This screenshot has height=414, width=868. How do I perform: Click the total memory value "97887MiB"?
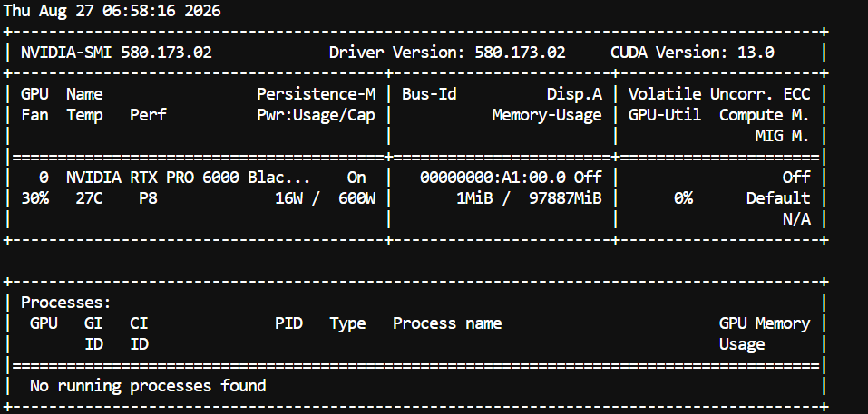[x=565, y=197]
